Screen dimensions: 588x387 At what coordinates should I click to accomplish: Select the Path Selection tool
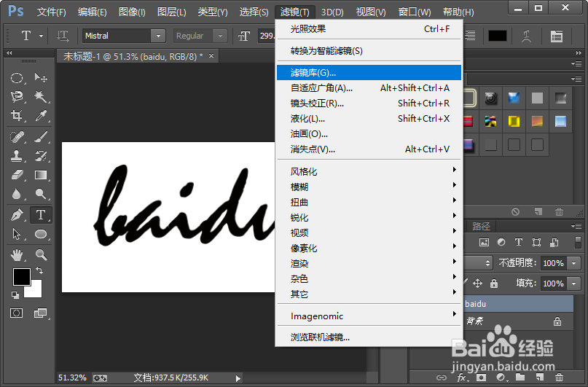[17, 234]
